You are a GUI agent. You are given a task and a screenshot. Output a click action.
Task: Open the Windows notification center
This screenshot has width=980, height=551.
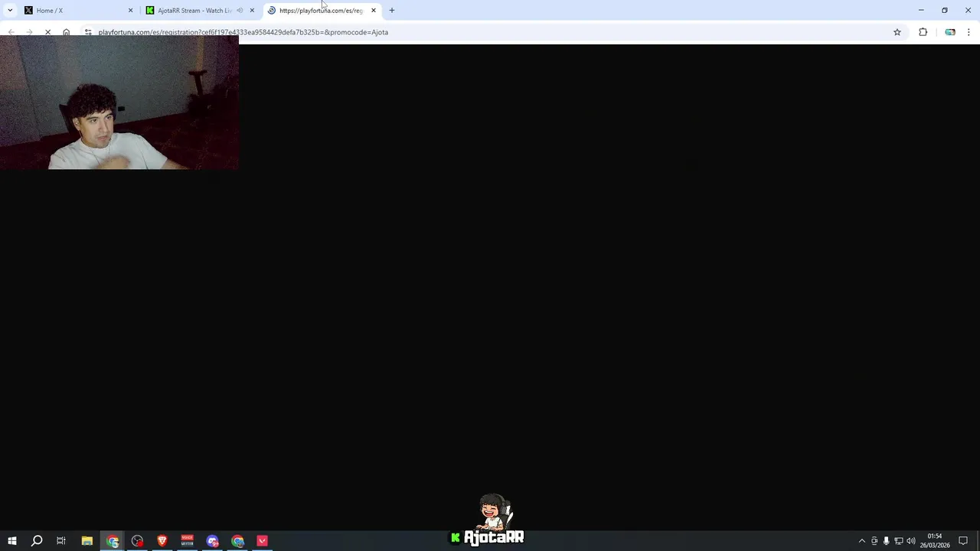click(x=963, y=541)
